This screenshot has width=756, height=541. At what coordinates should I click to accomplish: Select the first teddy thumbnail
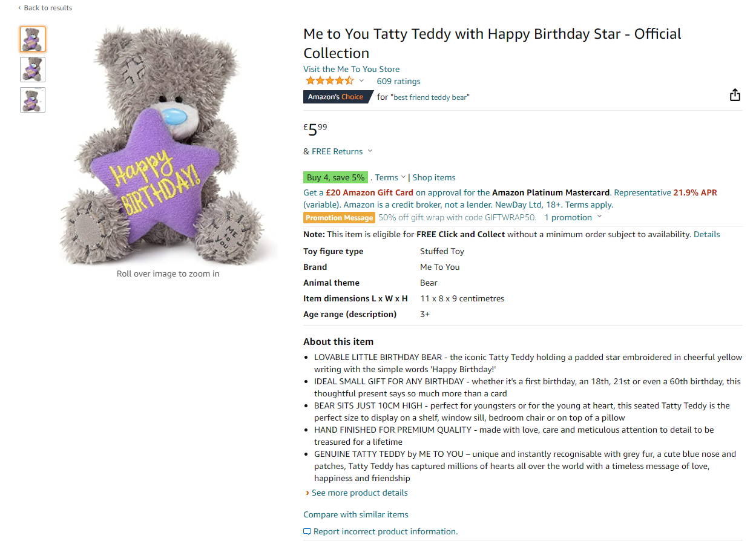(x=33, y=39)
